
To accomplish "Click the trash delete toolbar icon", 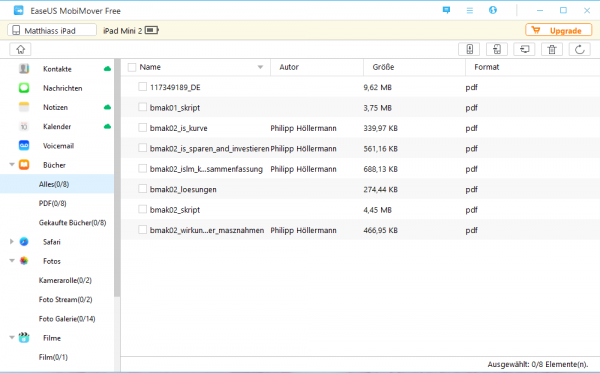I will (552, 49).
